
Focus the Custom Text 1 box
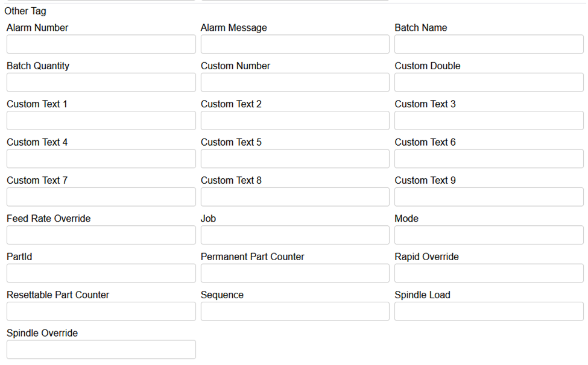pos(101,120)
